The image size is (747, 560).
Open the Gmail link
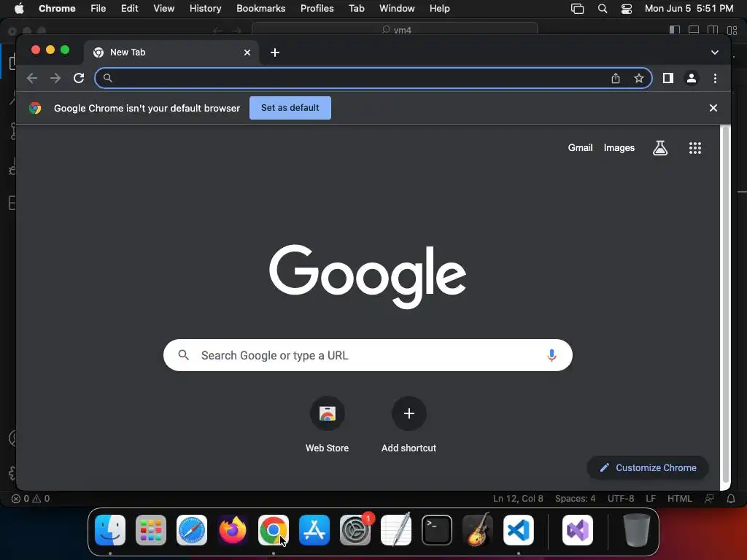click(580, 148)
